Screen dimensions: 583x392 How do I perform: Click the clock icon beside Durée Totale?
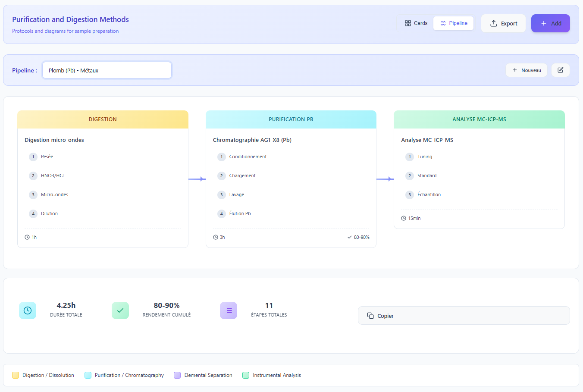(28, 310)
